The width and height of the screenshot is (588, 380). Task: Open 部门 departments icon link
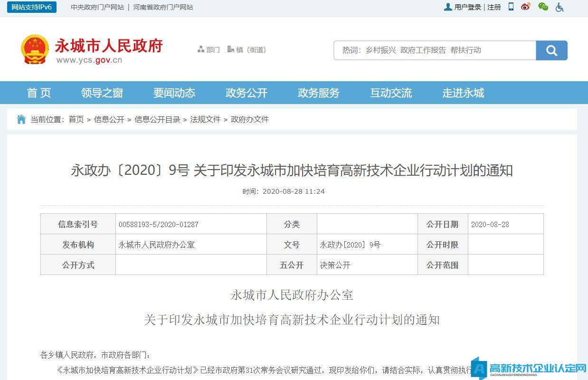209,49
